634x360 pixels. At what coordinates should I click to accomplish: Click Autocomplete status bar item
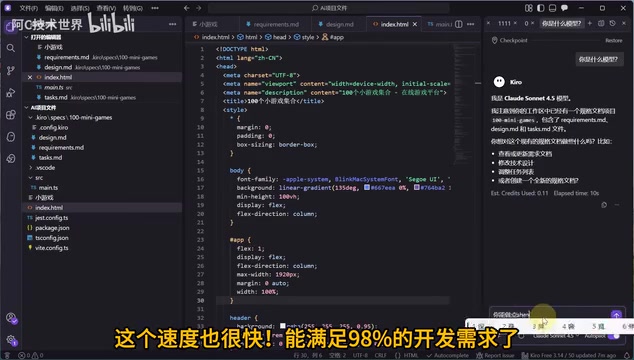tap(448, 356)
